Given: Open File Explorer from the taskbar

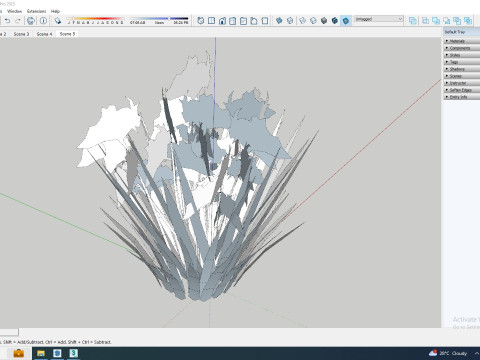Looking at the screenshot, I should [41, 353].
